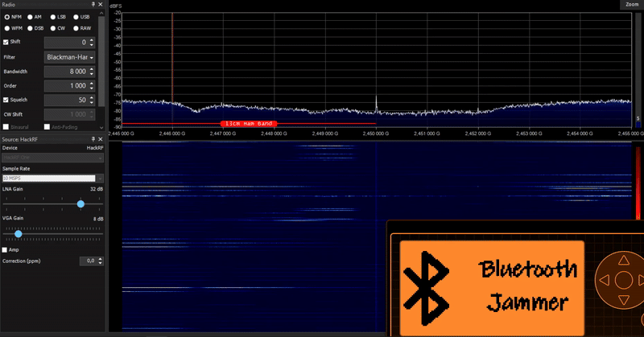Click the Squelch stepper arrows
Viewport: 644px width, 337px height.
(x=92, y=101)
